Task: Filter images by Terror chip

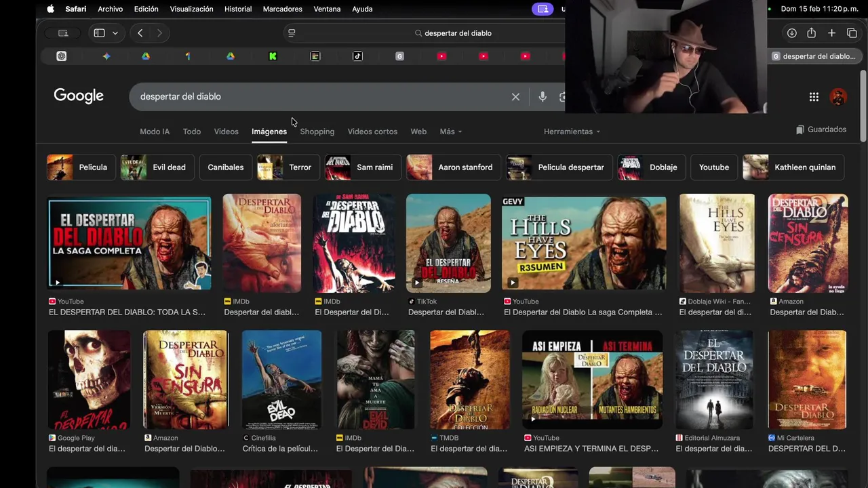Action: (288, 167)
